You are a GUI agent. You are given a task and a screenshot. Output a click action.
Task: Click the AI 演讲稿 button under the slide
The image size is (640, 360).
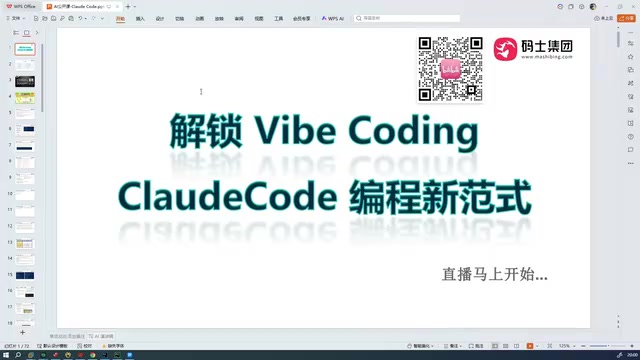point(101,336)
